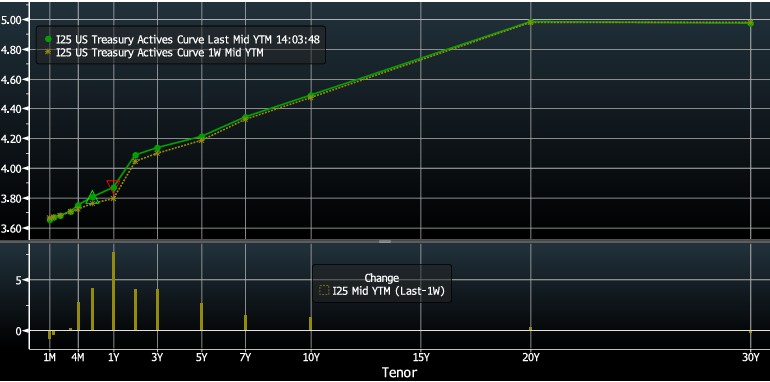The height and width of the screenshot is (382, 770).
Task: Click the 'Last Mid YTM 14:03:48' legend text
Action: click(263, 40)
